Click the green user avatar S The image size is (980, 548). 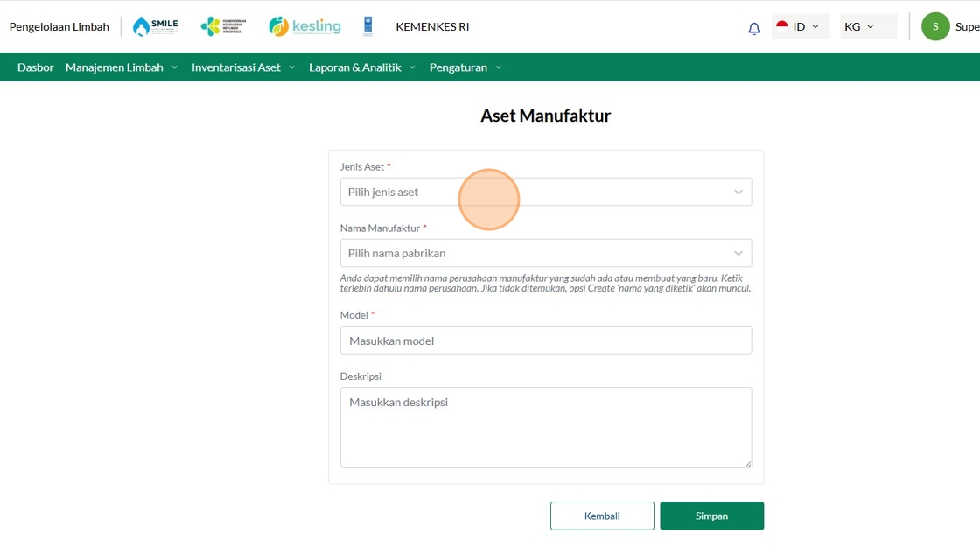click(x=935, y=26)
